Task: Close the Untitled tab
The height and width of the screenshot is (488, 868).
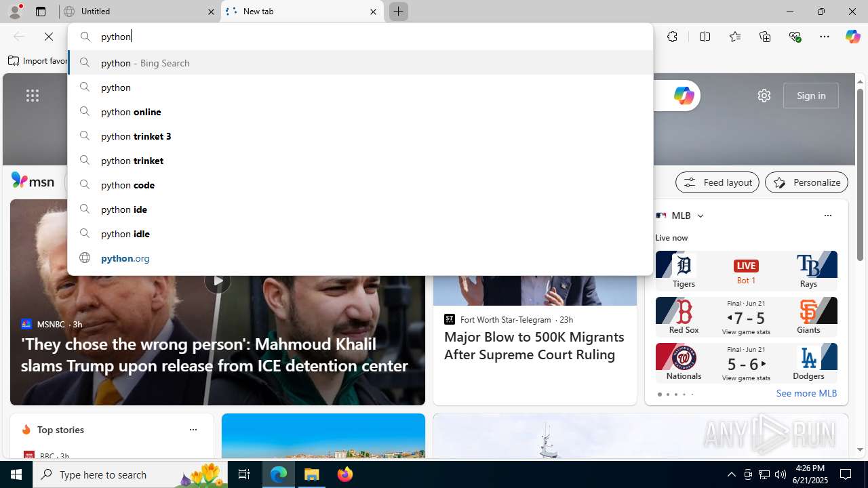Action: click(211, 12)
